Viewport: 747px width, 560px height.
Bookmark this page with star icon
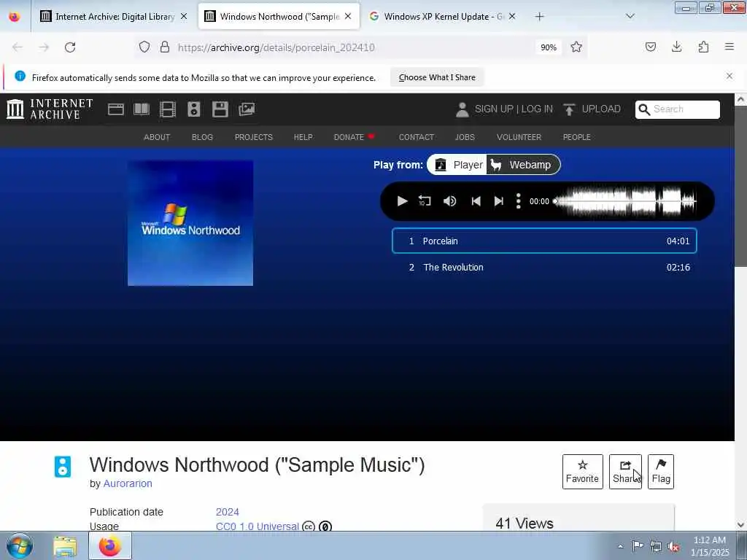click(576, 47)
